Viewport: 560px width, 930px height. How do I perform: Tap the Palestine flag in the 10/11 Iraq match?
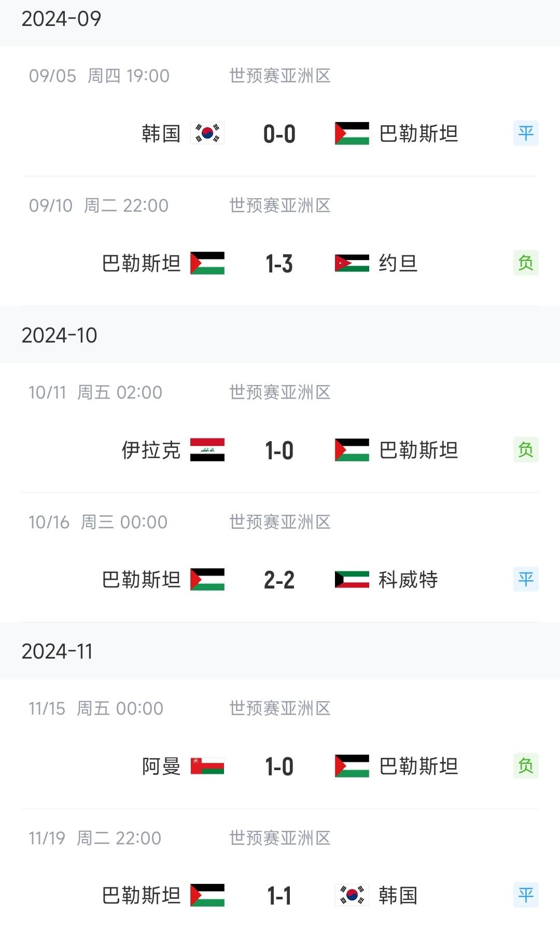tap(352, 450)
